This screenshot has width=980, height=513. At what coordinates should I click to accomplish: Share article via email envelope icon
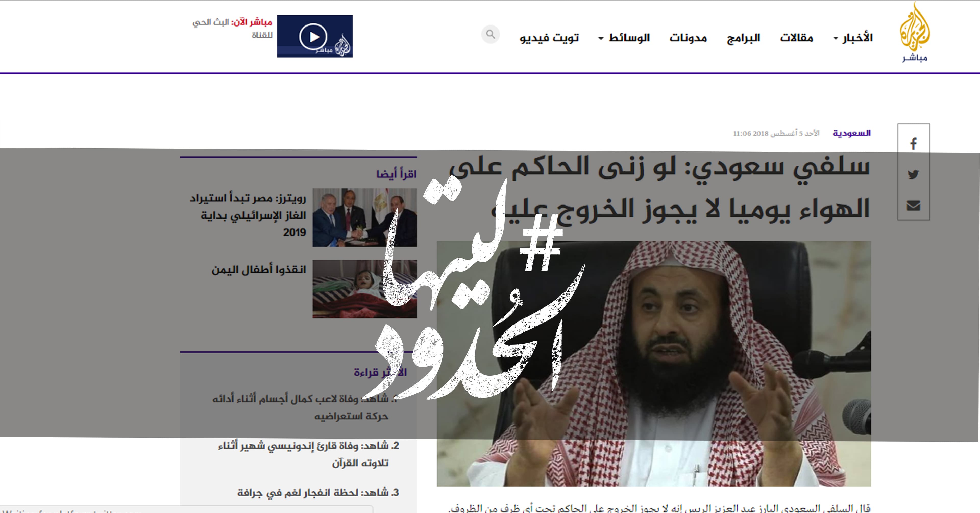click(x=913, y=206)
